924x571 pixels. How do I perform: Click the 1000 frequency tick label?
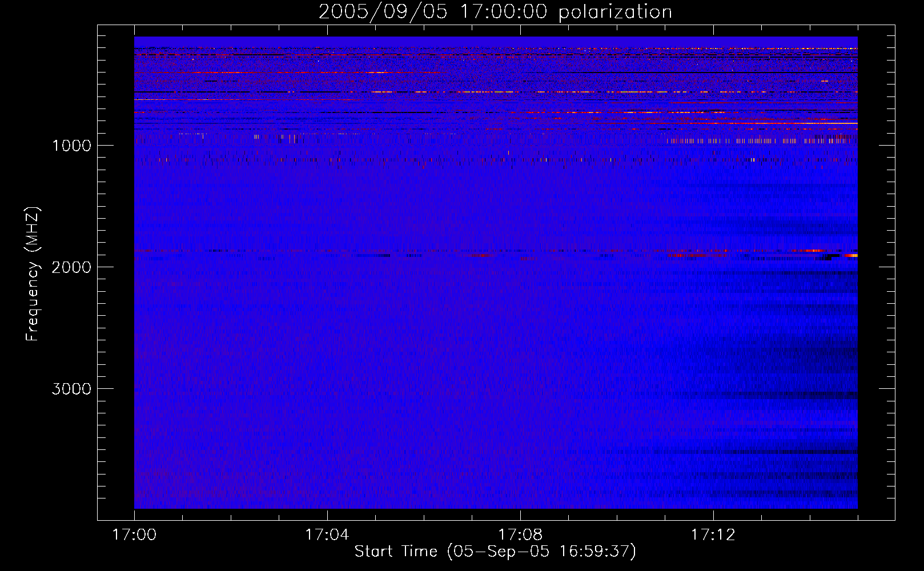tap(71, 146)
